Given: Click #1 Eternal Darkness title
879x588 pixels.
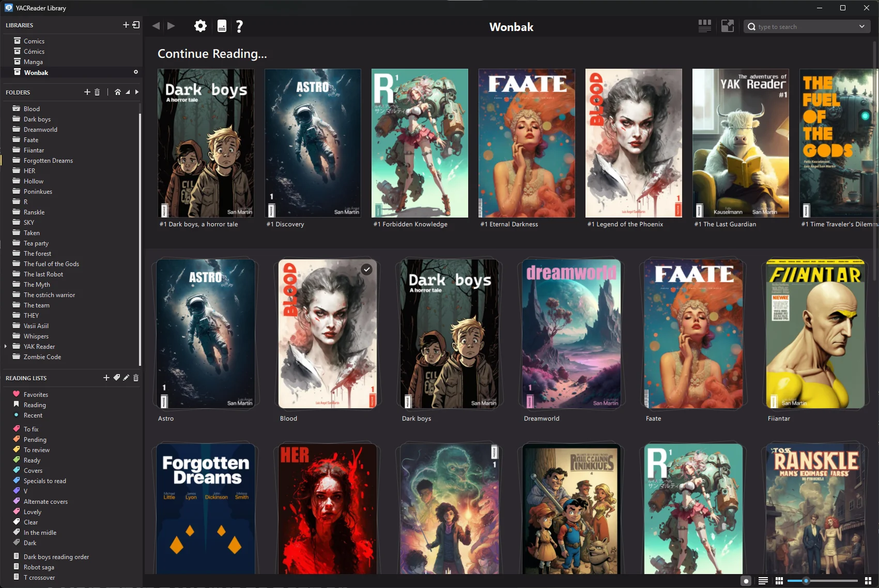Looking at the screenshot, I should click(509, 224).
